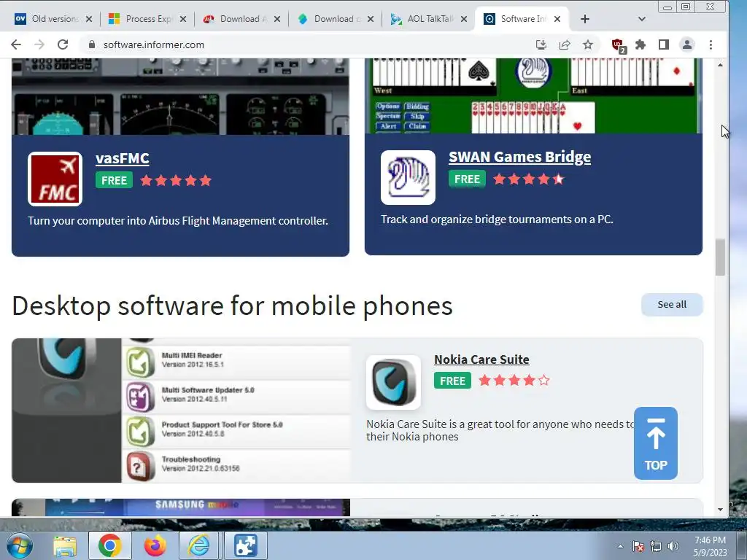Image resolution: width=747 pixels, height=560 pixels.
Task: Launch Firefox from taskbar
Action: tap(155, 545)
